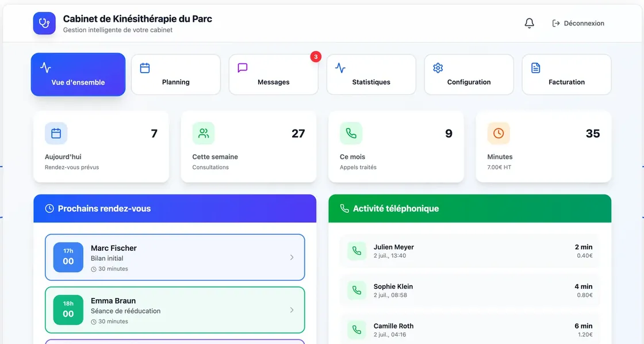644x344 pixels.
Task: Click Rendez-vous prévus label
Action: (x=72, y=167)
